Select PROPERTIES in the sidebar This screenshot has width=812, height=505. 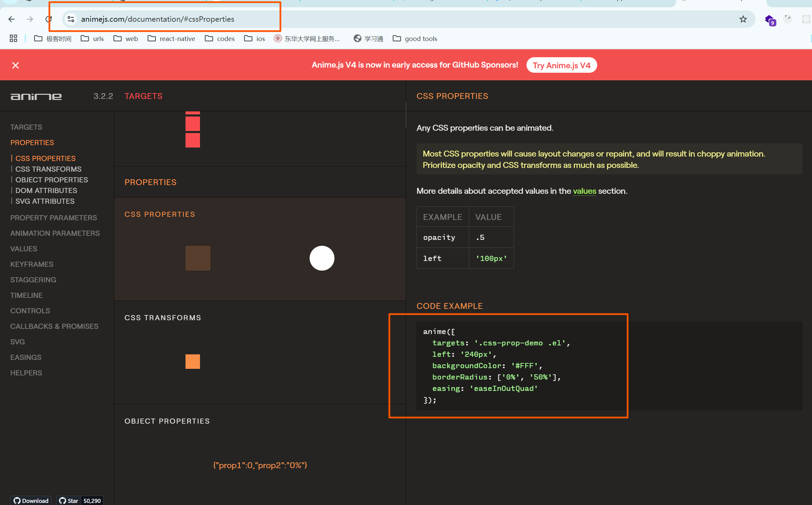pyautogui.click(x=32, y=143)
